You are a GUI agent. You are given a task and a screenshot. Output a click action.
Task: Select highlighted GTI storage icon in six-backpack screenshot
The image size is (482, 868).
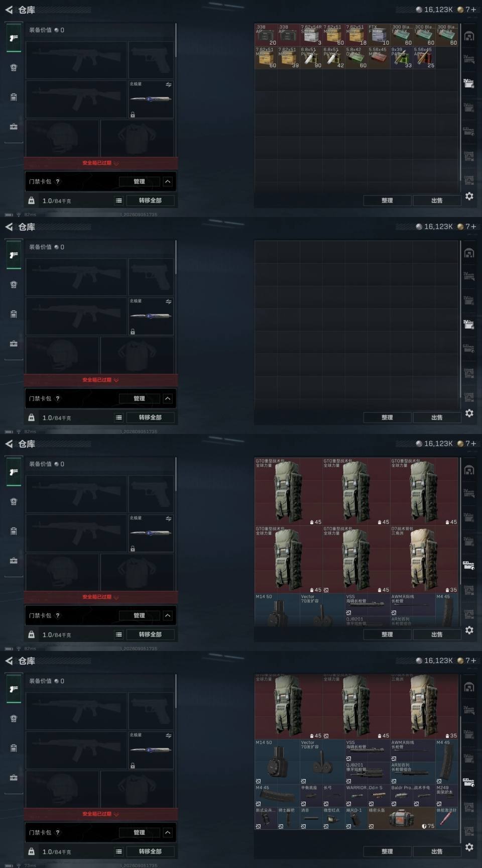[x=469, y=565]
